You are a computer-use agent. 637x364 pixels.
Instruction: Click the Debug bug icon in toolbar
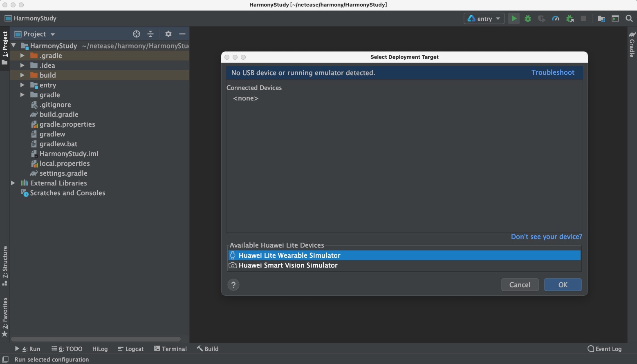pyautogui.click(x=528, y=18)
